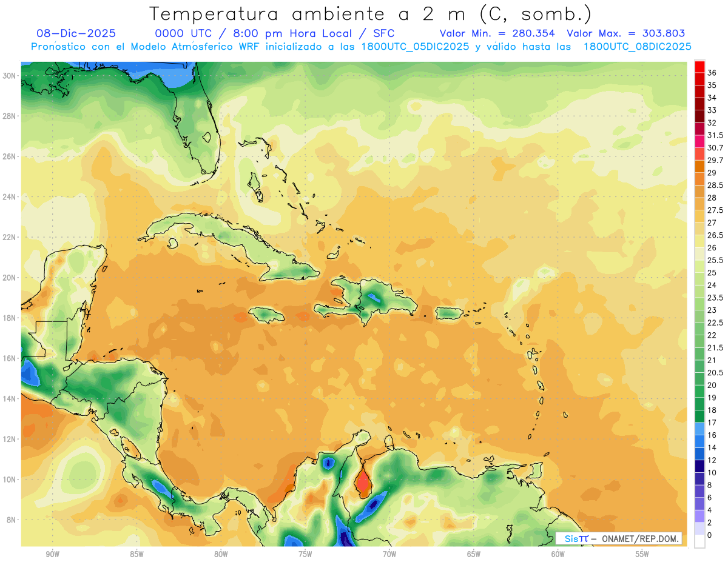Viewport: 728px width, 562px height.
Task: Click the longitude label "60W"
Action: 558,554
